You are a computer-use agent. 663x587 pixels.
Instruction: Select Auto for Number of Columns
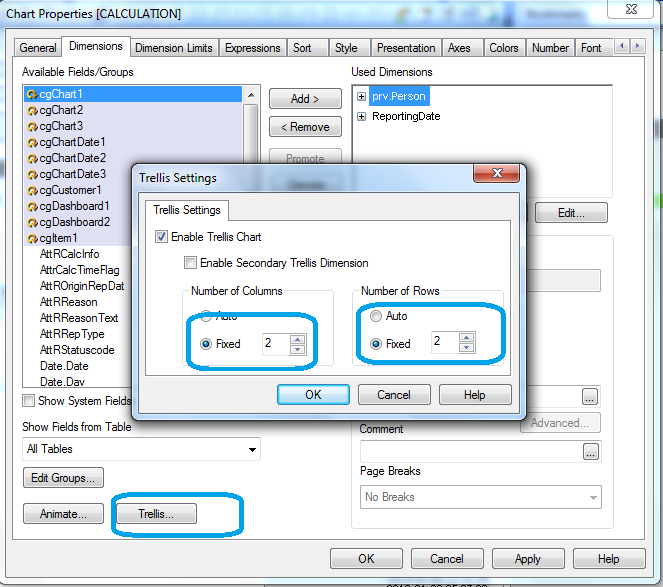pyautogui.click(x=206, y=316)
